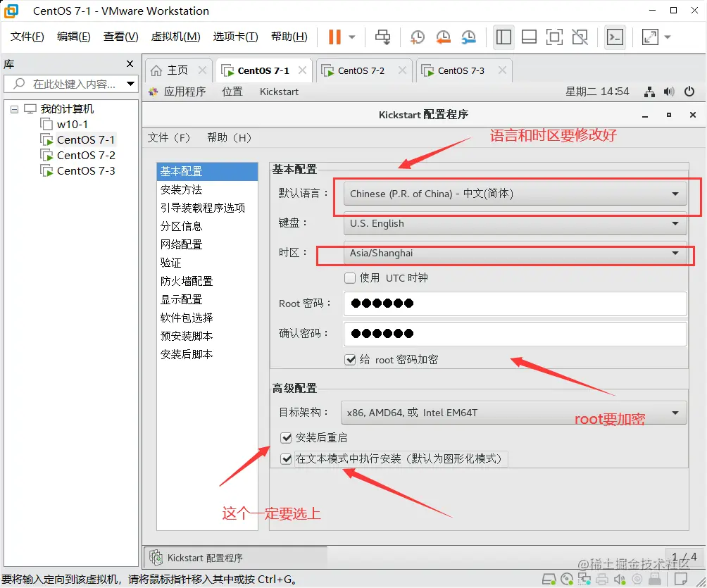Open the 帮助(H) VMware menu

pyautogui.click(x=289, y=37)
